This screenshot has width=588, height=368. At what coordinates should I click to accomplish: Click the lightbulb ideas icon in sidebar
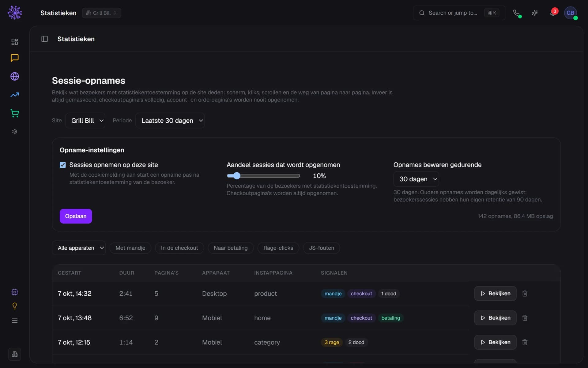[15, 306]
